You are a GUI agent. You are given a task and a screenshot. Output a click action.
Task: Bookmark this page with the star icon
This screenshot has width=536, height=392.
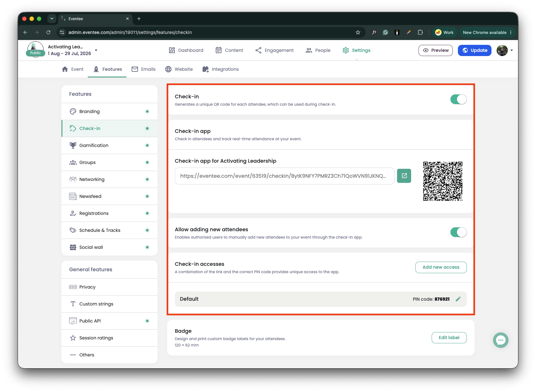coord(358,32)
